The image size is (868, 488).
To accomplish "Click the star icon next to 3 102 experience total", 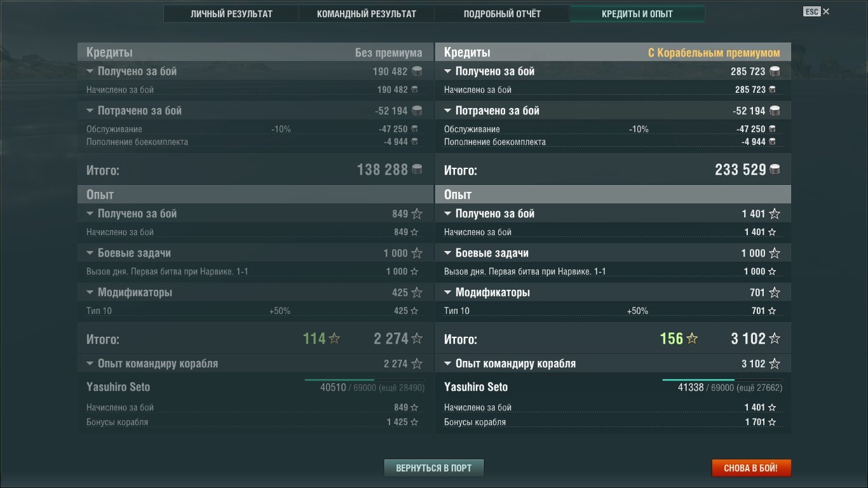I will point(774,339).
